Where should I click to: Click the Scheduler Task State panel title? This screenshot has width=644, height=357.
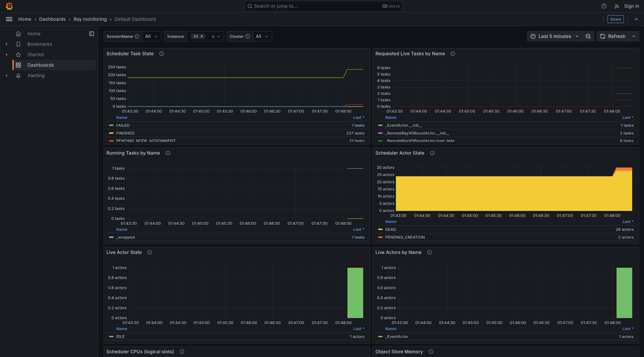coord(130,54)
